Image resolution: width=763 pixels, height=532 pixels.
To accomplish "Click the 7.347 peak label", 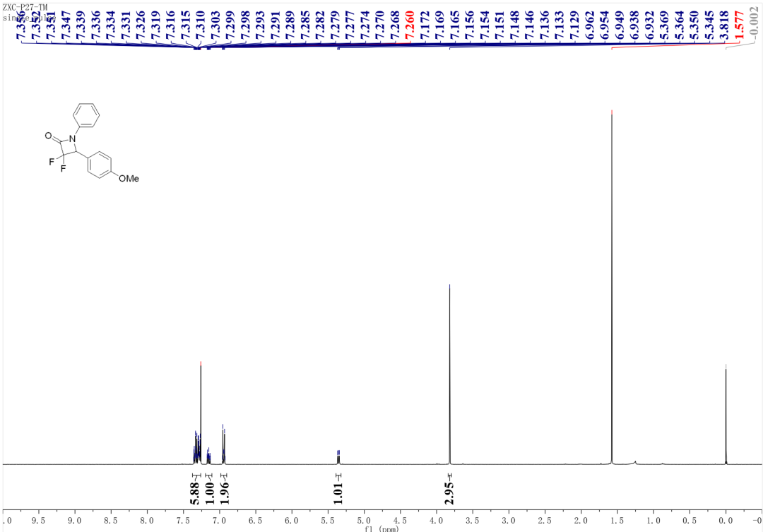I will pyautogui.click(x=66, y=25).
